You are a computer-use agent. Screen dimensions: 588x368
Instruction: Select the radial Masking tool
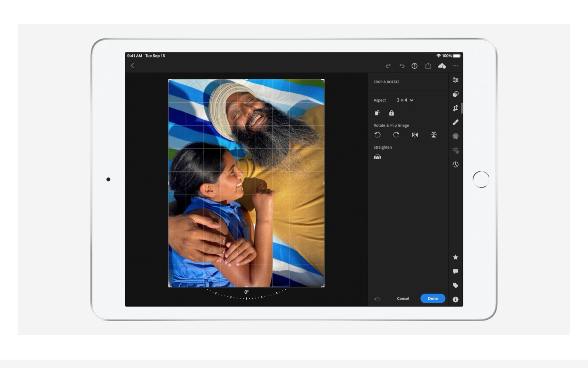pyautogui.click(x=456, y=136)
